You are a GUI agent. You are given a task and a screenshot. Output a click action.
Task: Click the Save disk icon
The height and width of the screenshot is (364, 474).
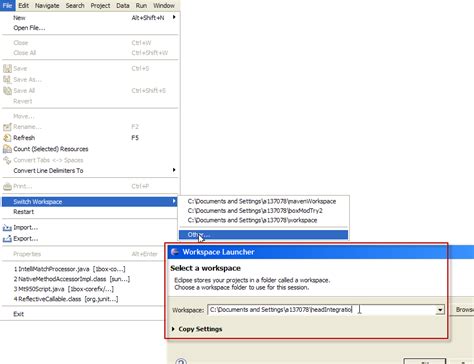point(7,68)
